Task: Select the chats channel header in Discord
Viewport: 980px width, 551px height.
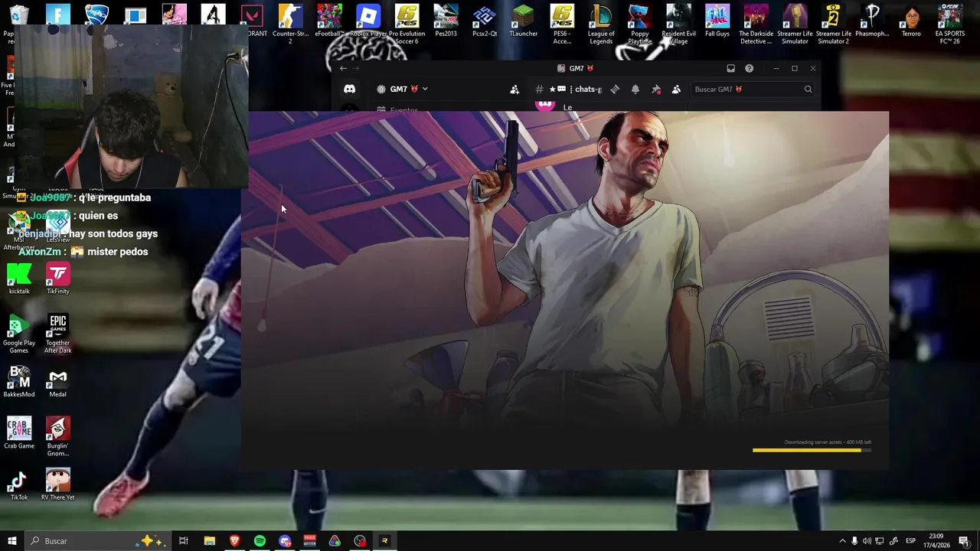Action: pyautogui.click(x=575, y=90)
